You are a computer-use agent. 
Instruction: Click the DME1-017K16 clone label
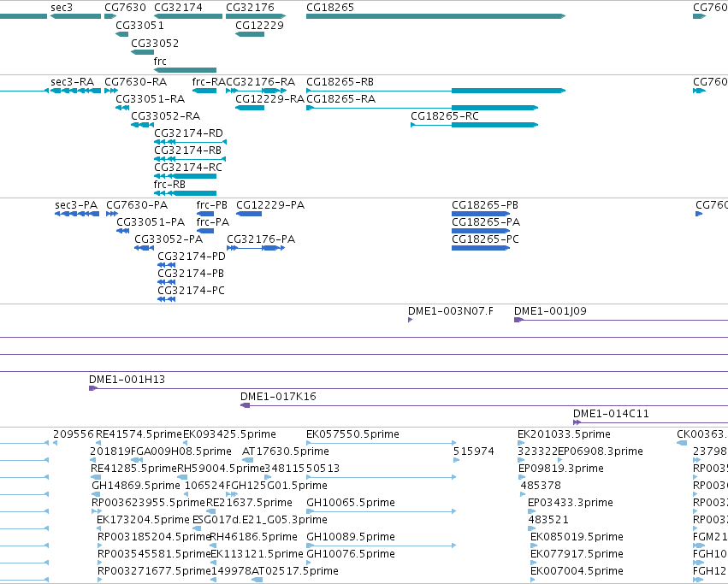click(278, 397)
